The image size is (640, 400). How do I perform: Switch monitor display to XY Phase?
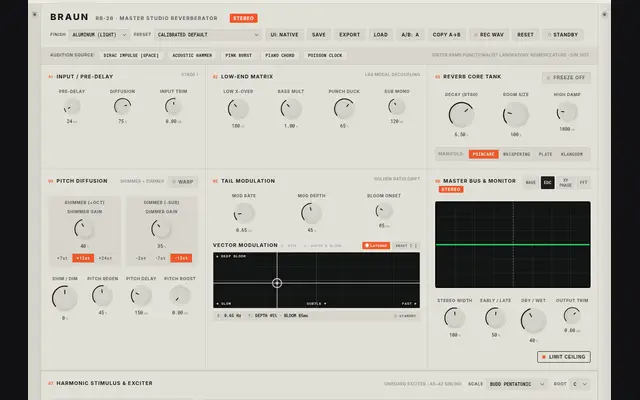click(x=565, y=182)
